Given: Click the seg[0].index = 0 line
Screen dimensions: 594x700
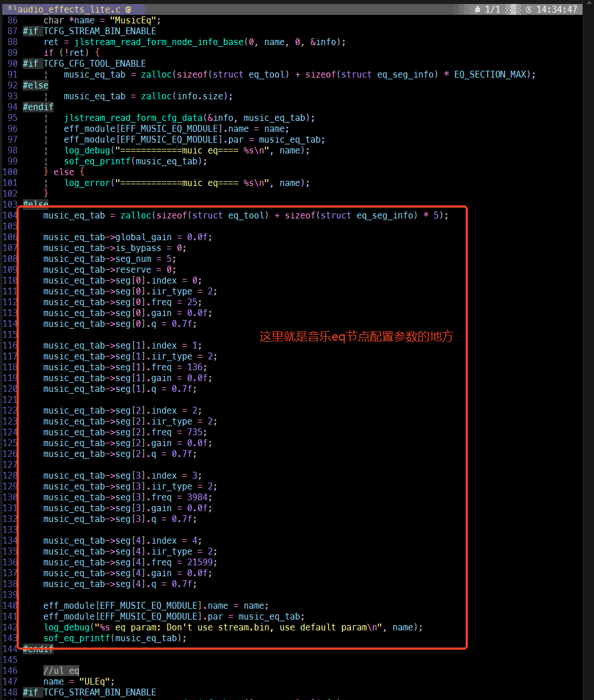Looking at the screenshot, I should pos(123,280).
